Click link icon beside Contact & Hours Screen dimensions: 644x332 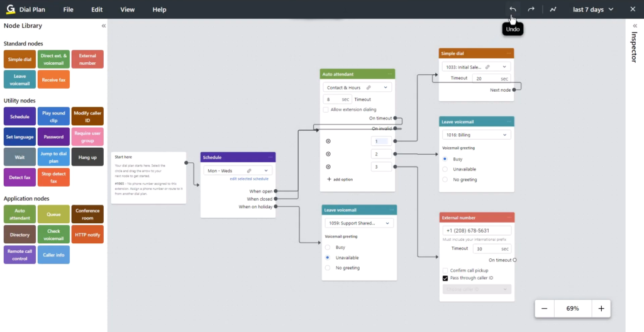[x=369, y=88]
